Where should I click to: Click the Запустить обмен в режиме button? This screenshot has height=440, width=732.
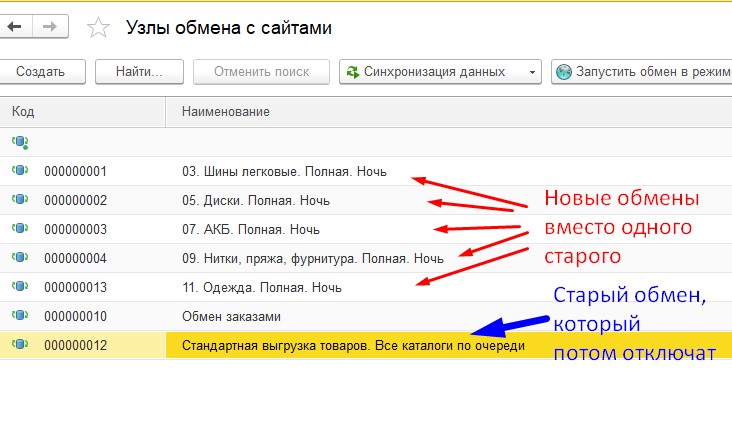tap(640, 72)
